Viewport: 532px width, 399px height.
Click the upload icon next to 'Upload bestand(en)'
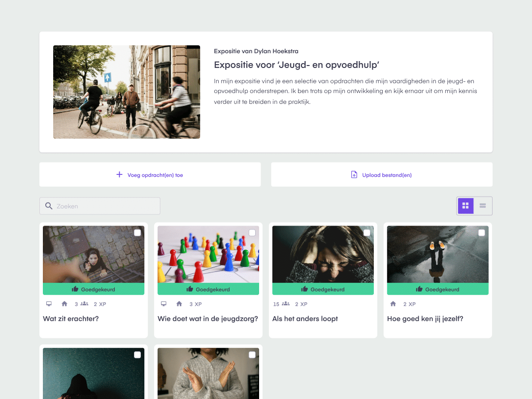(x=354, y=174)
